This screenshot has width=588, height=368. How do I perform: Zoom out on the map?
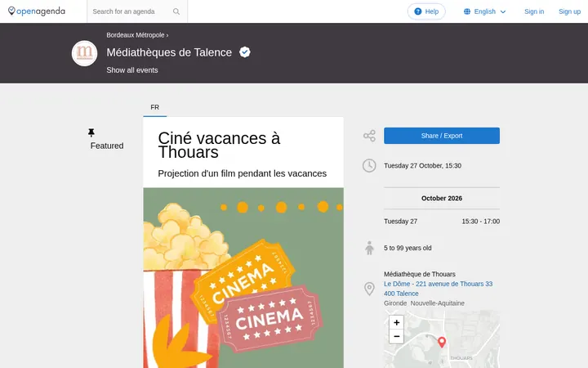click(396, 336)
